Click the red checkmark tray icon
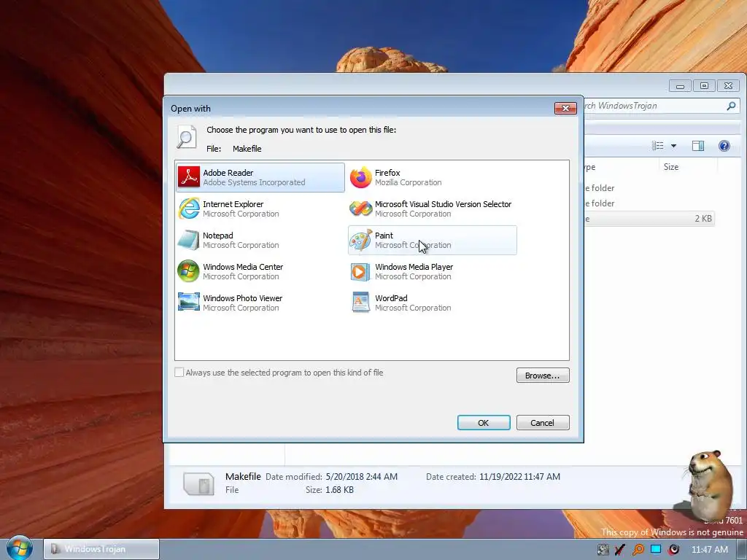Viewport: 747px width, 560px height. point(620,550)
